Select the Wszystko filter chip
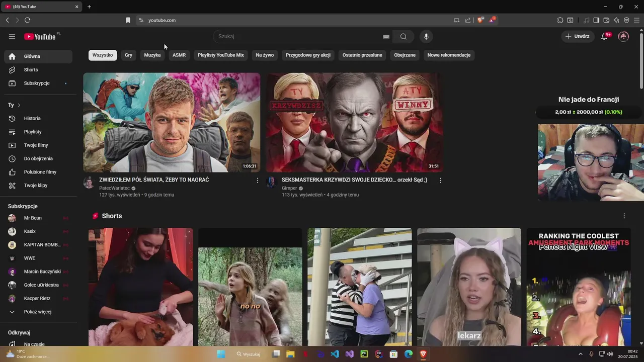Viewport: 644px width, 362px height. point(103,55)
